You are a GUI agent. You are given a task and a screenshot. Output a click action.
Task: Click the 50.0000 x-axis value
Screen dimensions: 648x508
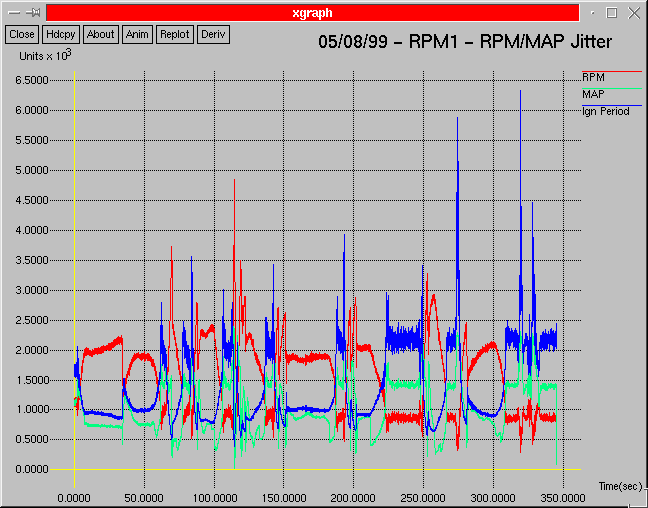(144, 498)
